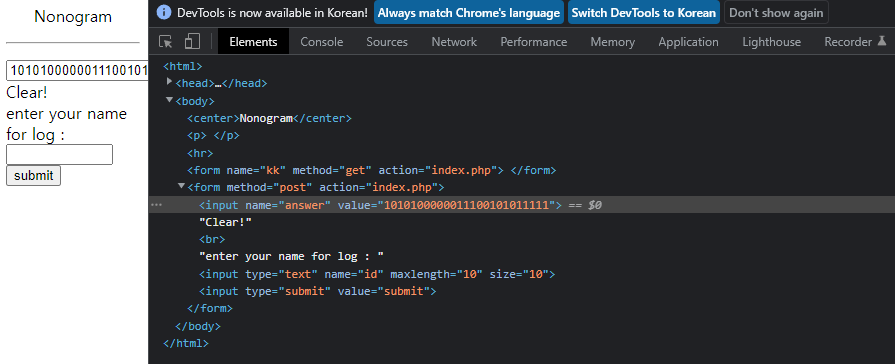Click the "enter your name for log :" page text

[x=66, y=124]
